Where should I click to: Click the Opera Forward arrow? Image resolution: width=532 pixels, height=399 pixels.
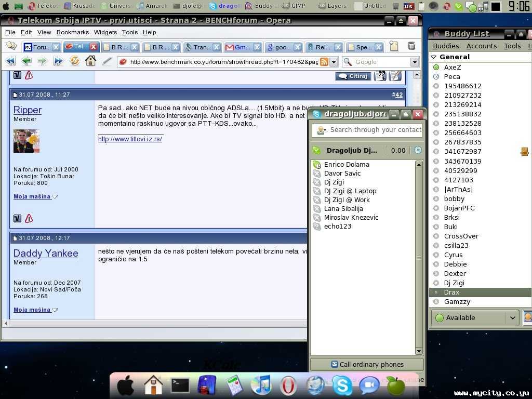coord(42,61)
